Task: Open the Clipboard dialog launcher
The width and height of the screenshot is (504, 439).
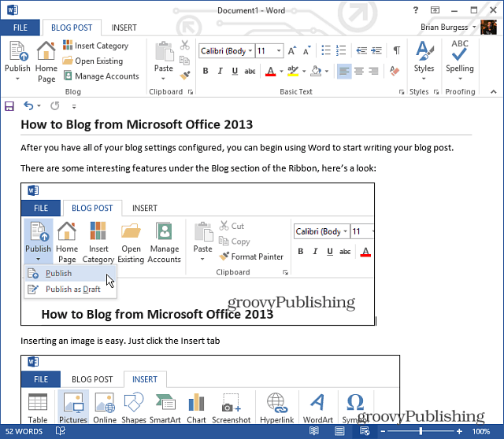Action: coord(191,92)
